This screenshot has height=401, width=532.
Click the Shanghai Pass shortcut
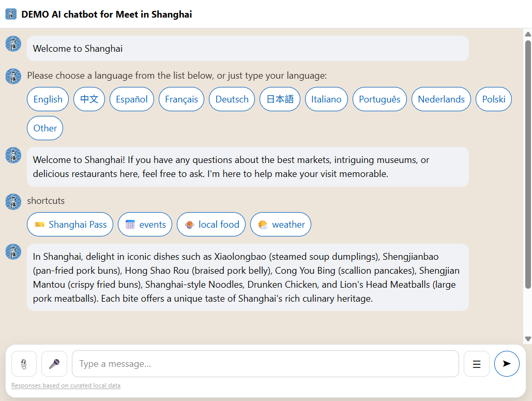coord(70,225)
